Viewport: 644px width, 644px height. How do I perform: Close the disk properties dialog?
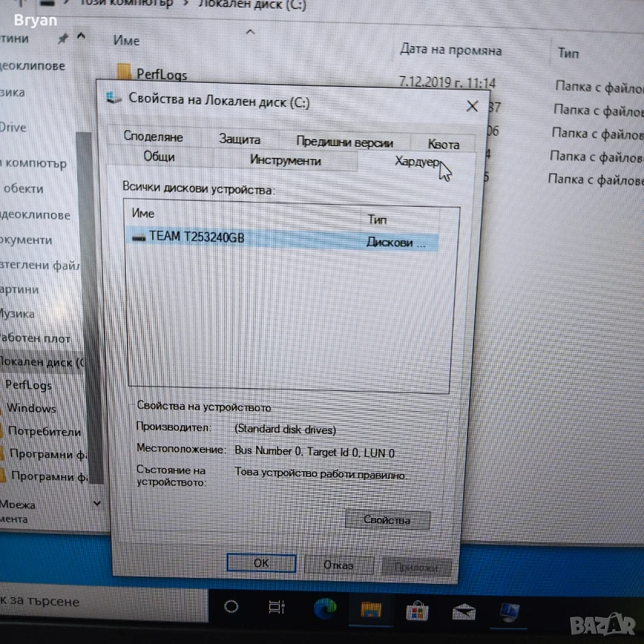click(472, 107)
